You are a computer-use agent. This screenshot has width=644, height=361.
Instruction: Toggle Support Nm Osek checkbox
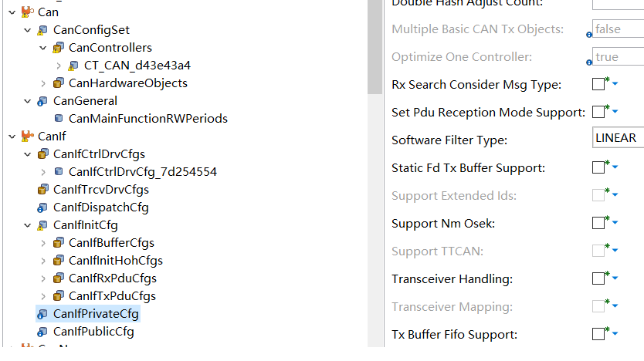click(598, 223)
